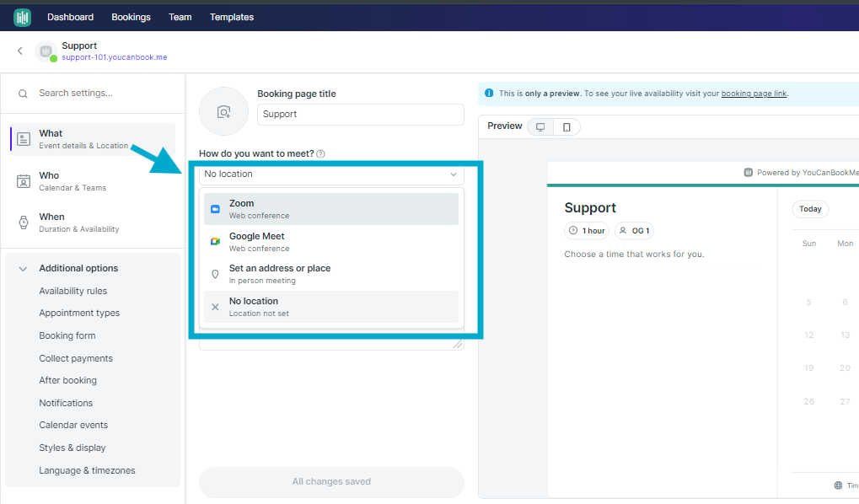Open Calendar events settings
The height and width of the screenshot is (504, 859).
(73, 425)
